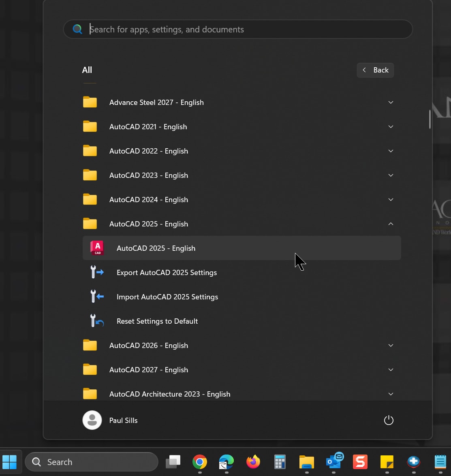This screenshot has width=451, height=476.
Task: Click the AutoCAD Architecture 2023 folder icon
Action: pyautogui.click(x=90, y=394)
